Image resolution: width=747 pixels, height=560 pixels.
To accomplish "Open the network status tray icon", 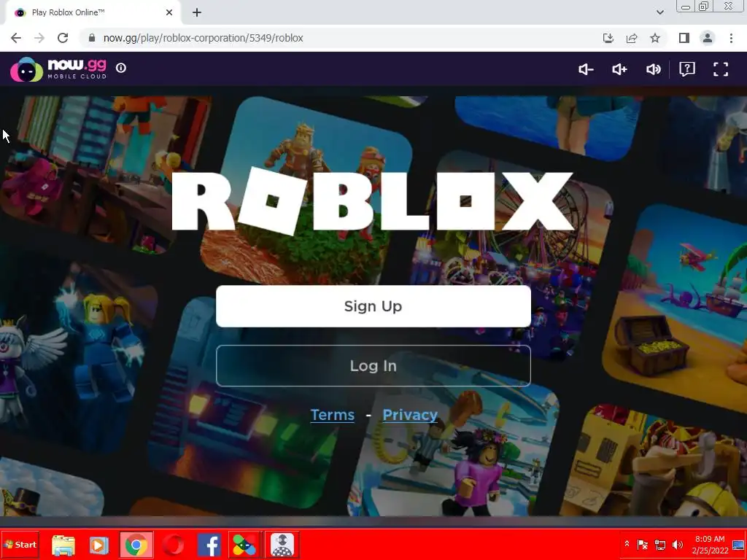I will (x=660, y=544).
